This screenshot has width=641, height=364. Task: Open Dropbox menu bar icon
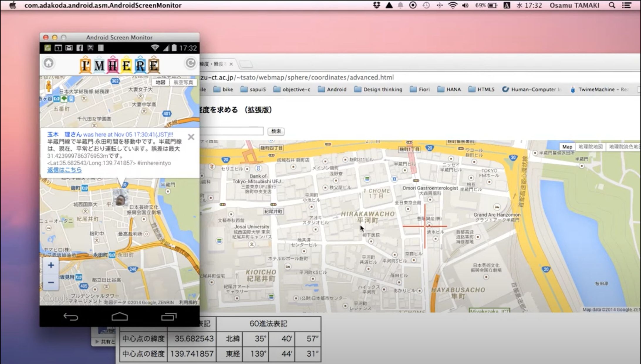pos(377,5)
